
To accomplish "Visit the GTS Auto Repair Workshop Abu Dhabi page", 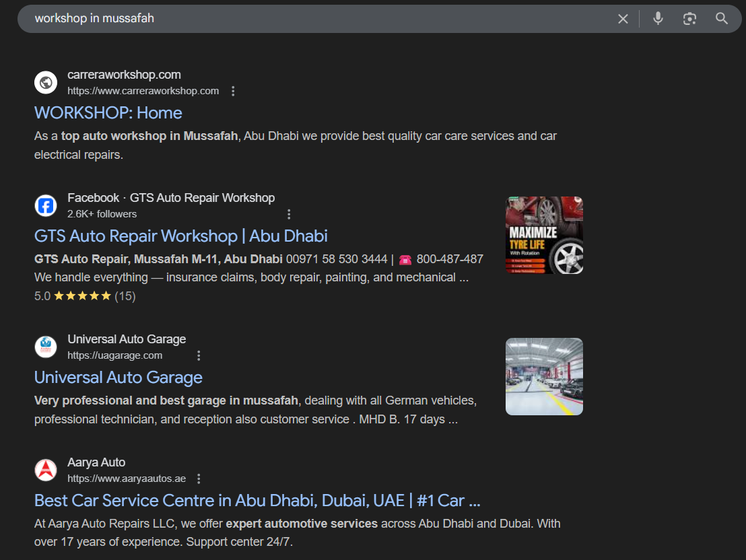I will point(180,236).
